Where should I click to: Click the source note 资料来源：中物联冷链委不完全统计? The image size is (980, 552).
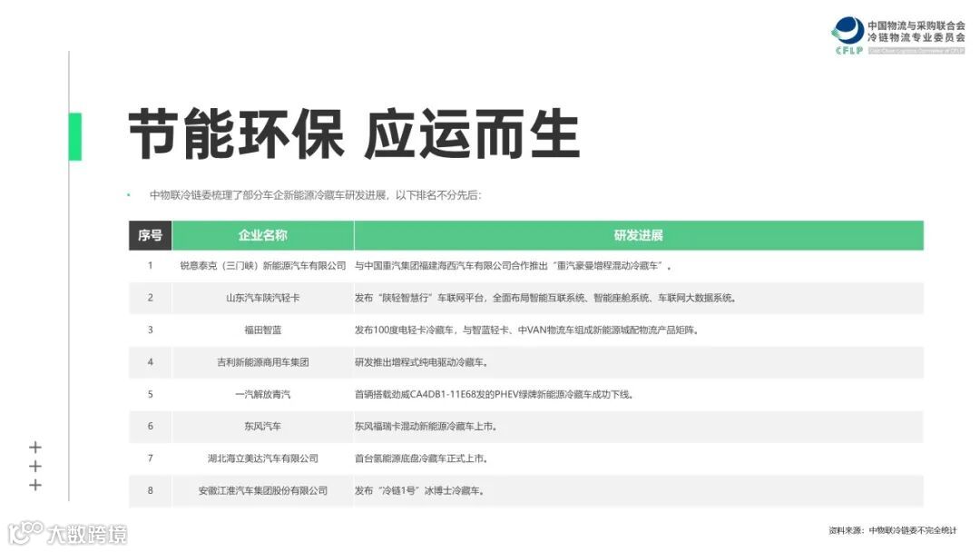pos(893,530)
